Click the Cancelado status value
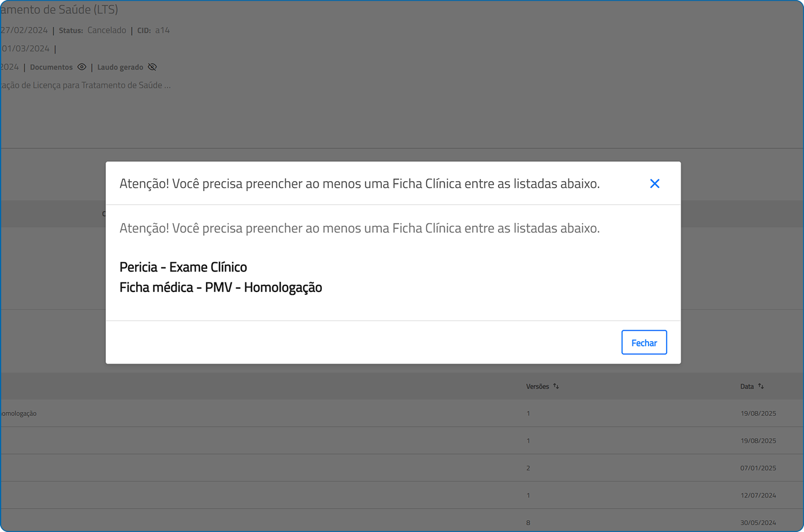Viewport: 804px width, 532px height. 106,30
